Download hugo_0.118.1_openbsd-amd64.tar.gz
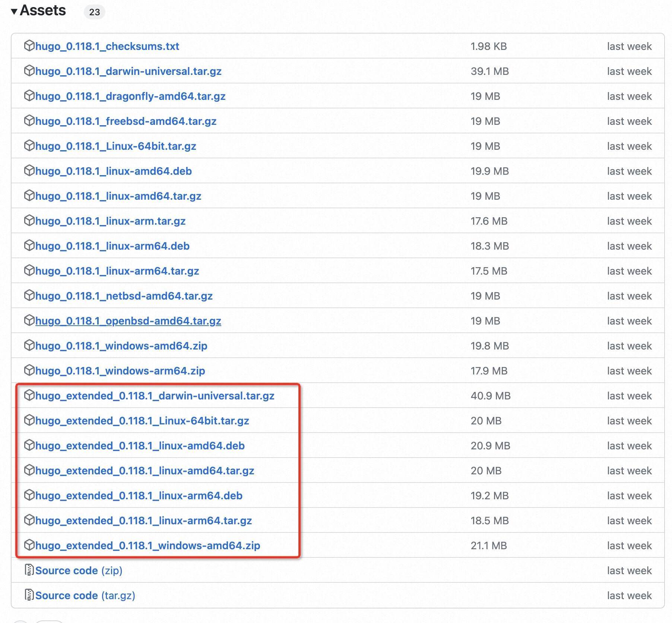This screenshot has height=623, width=672. 128,321
